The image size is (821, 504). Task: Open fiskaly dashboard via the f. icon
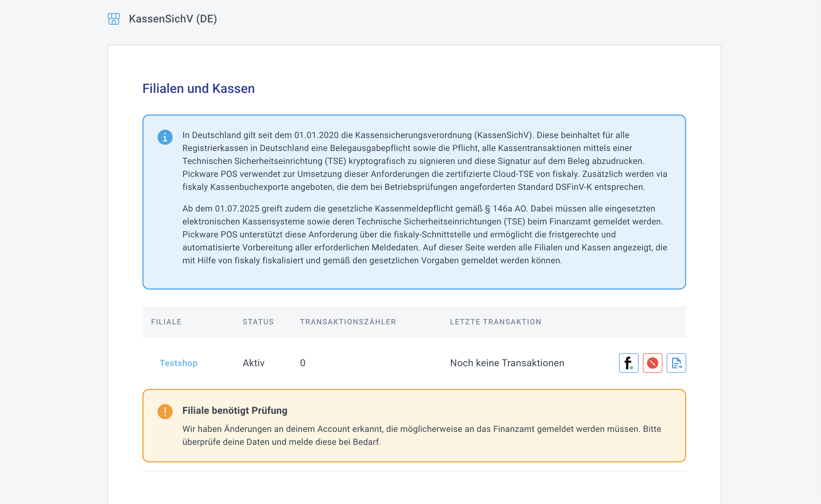pyautogui.click(x=629, y=363)
